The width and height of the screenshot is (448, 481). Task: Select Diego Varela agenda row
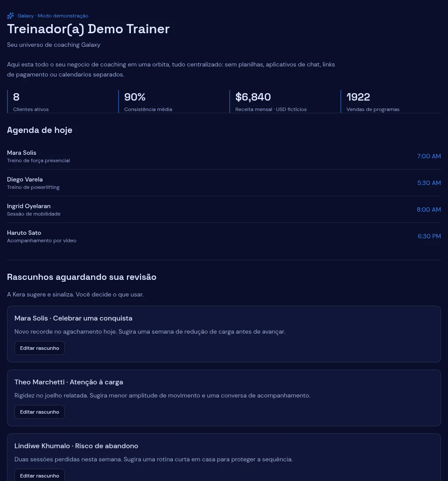click(224, 183)
